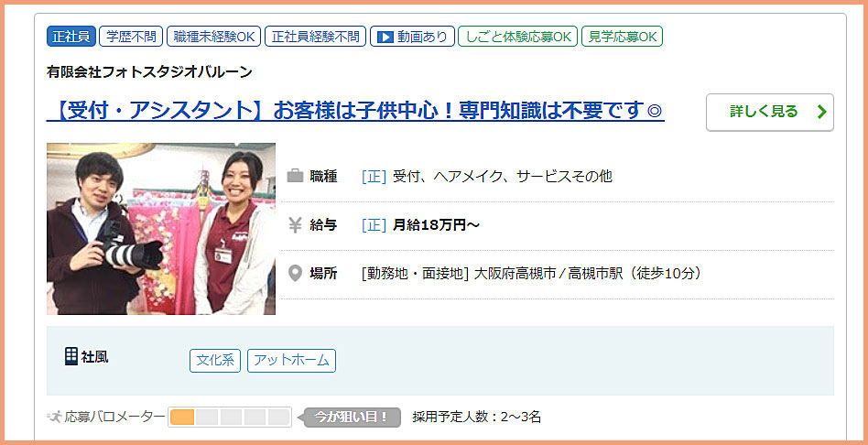
Task: Click the staff photo thumbnail
Action: coord(161,229)
